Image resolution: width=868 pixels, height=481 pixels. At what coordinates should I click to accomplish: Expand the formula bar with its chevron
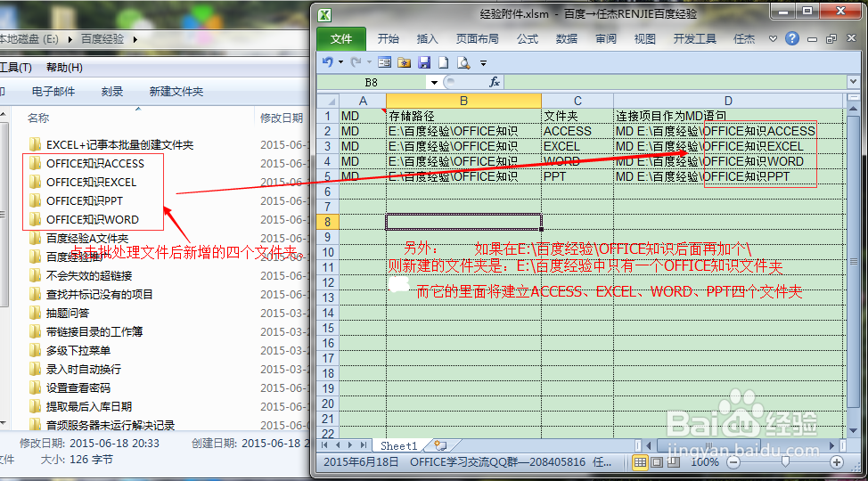click(853, 82)
